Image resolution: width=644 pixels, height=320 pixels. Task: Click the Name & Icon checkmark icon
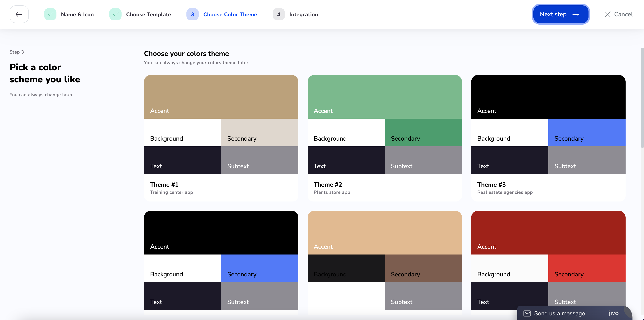coord(50,14)
